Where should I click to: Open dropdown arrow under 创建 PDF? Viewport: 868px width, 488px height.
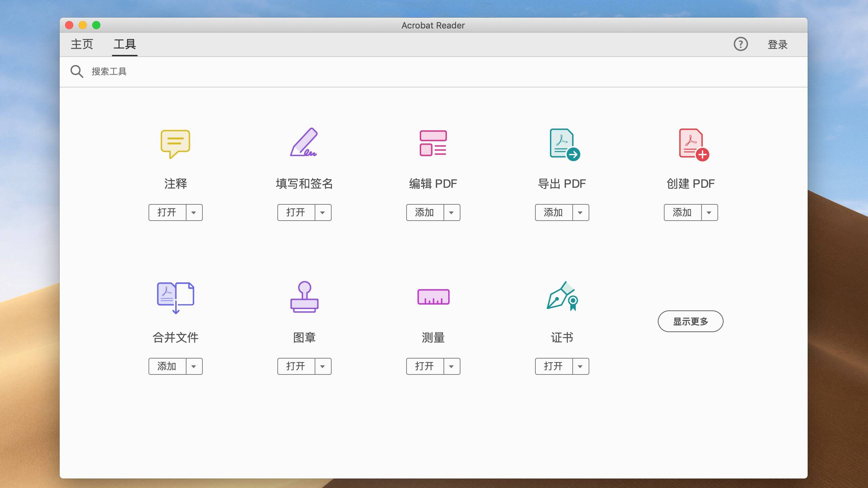click(x=709, y=212)
